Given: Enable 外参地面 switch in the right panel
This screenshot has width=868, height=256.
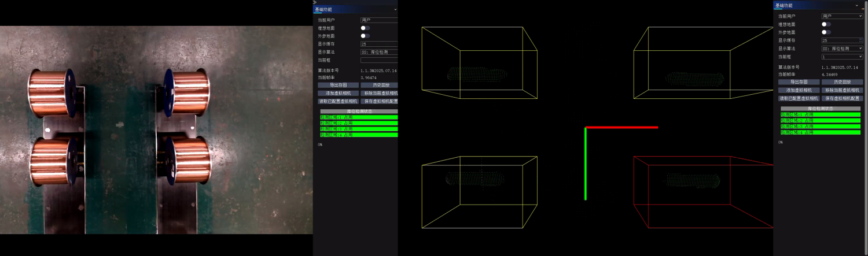Looking at the screenshot, I should (x=826, y=32).
